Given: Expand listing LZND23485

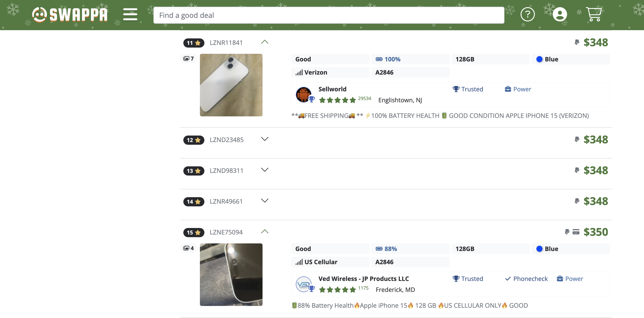Looking at the screenshot, I should (265, 139).
